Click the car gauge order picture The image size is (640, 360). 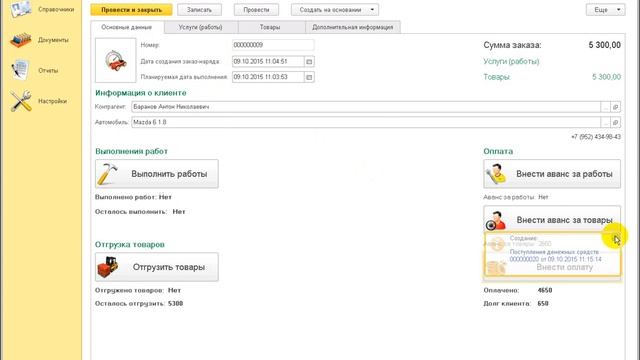(116, 60)
